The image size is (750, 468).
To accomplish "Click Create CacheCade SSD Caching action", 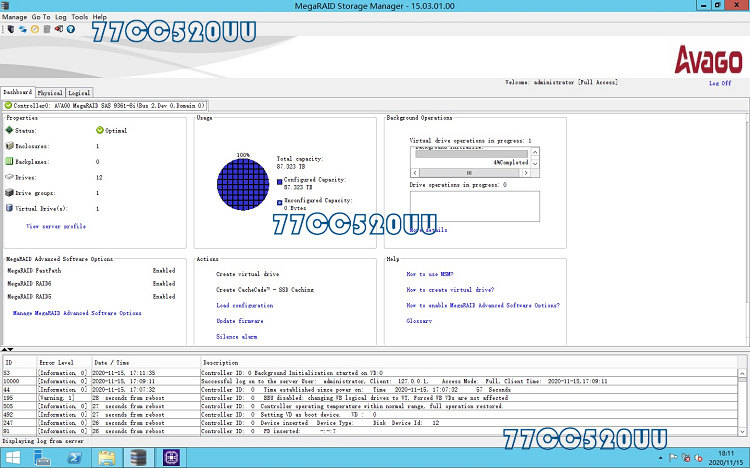I will 265,290.
